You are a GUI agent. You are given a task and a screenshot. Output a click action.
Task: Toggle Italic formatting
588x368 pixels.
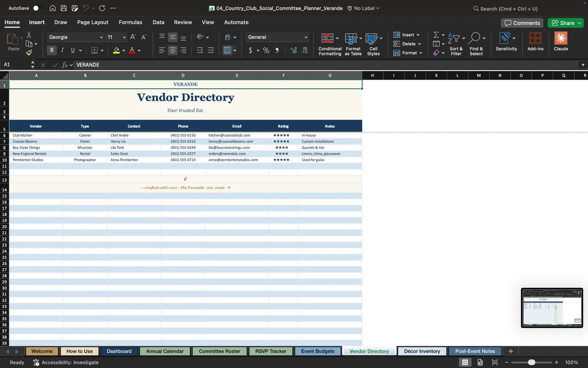62,50
